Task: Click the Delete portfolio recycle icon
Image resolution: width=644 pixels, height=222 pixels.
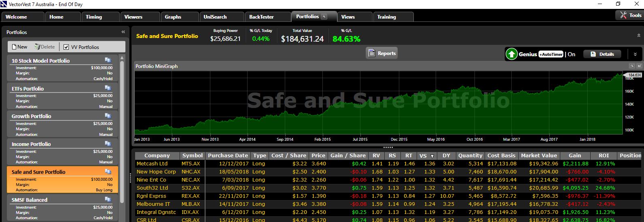Action: [37, 47]
